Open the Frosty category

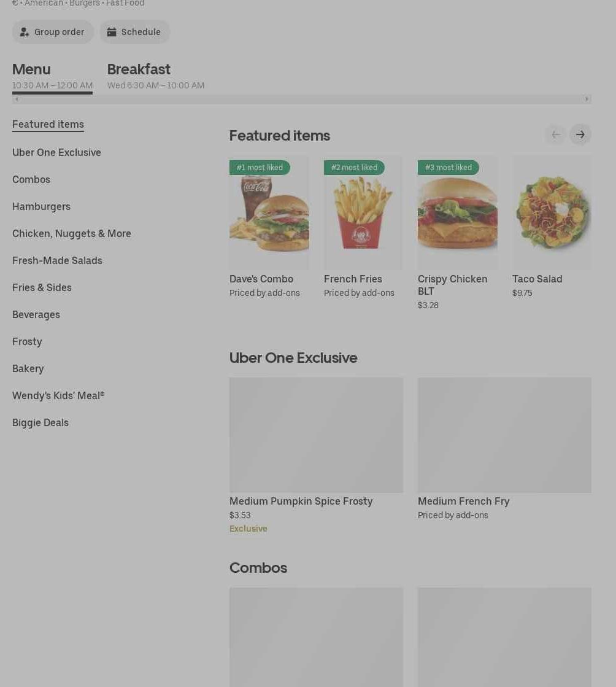click(x=27, y=342)
